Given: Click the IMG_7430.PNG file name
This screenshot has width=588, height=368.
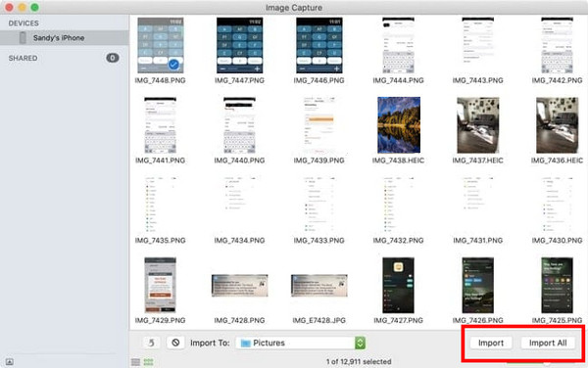Looking at the screenshot, I should coord(558,241).
